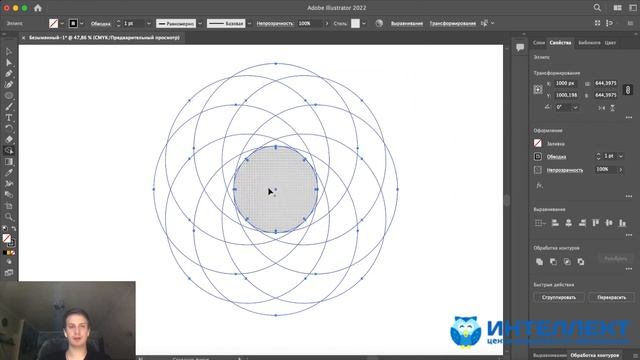Select the Artboard tool
This screenshot has width=640, height=360.
coord(9,206)
